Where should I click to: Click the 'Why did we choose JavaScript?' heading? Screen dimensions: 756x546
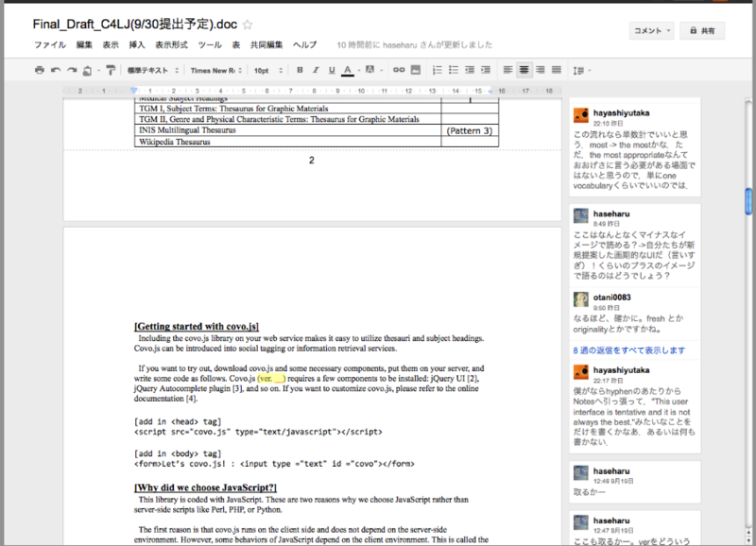205,487
